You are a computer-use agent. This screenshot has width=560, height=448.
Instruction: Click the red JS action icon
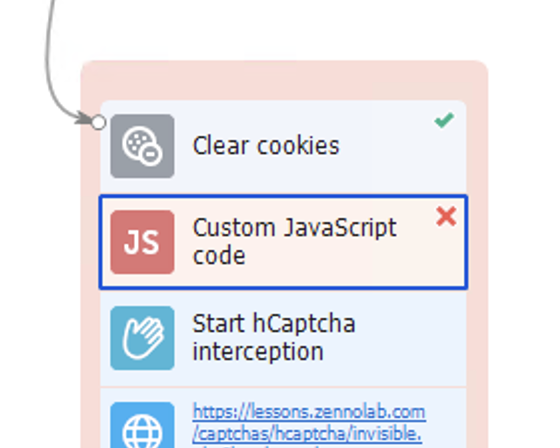tap(142, 242)
